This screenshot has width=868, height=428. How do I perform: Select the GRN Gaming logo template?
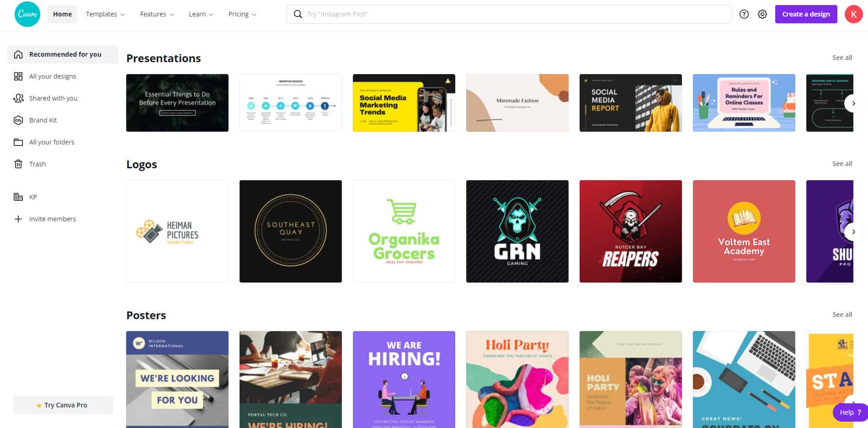click(x=517, y=231)
